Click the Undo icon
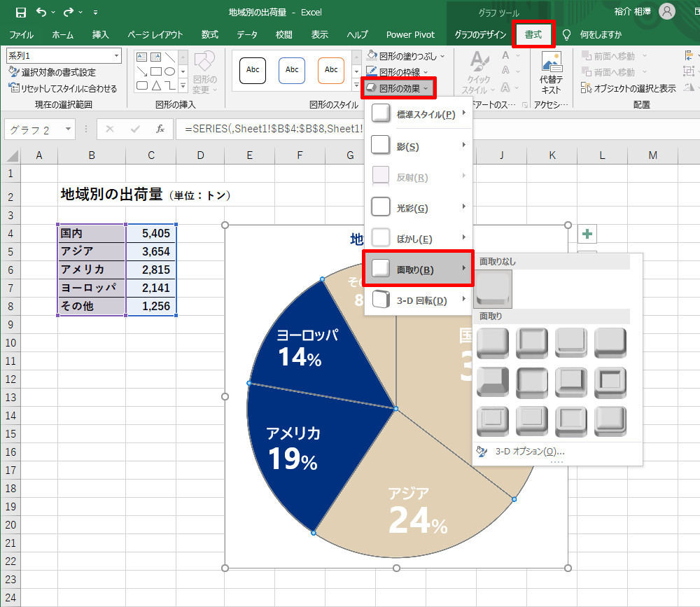Image resolution: width=700 pixels, height=607 pixels. [40, 12]
